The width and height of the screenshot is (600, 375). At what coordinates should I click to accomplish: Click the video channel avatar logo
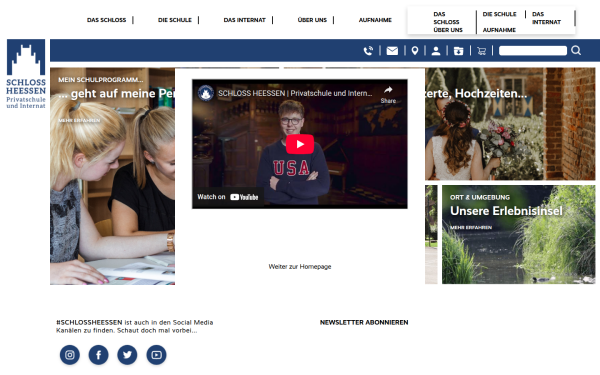click(x=205, y=93)
